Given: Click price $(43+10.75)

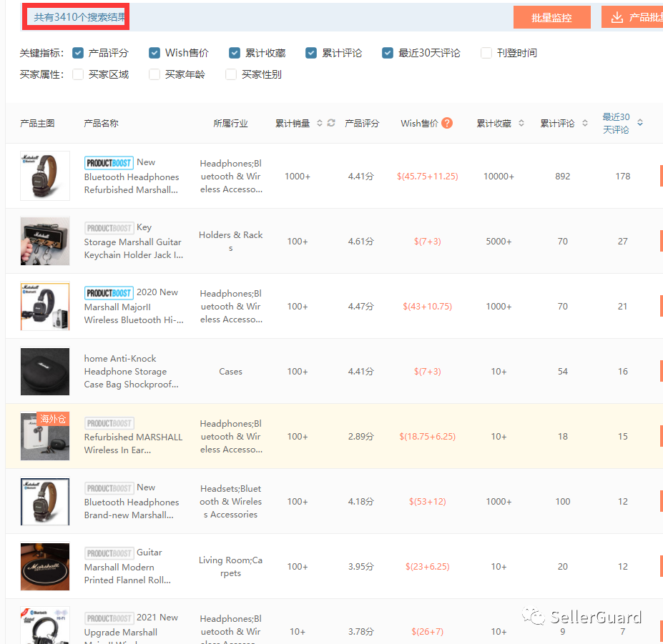Looking at the screenshot, I should coord(428,307).
